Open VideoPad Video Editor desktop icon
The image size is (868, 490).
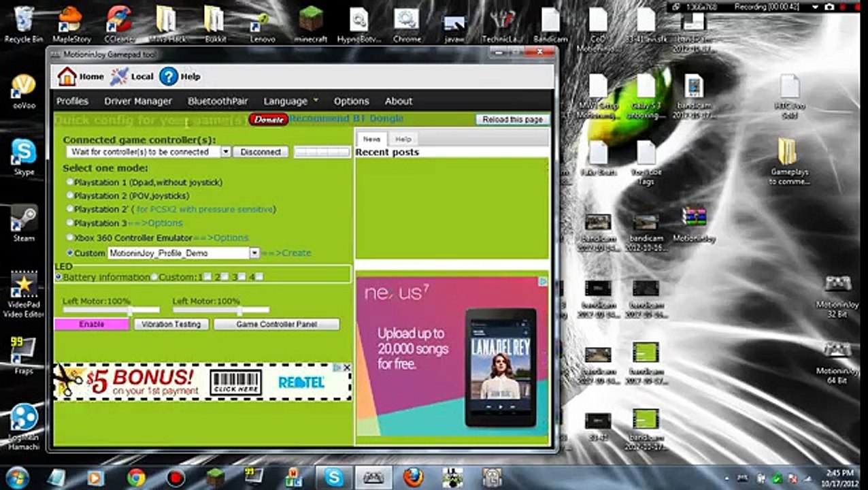24,294
